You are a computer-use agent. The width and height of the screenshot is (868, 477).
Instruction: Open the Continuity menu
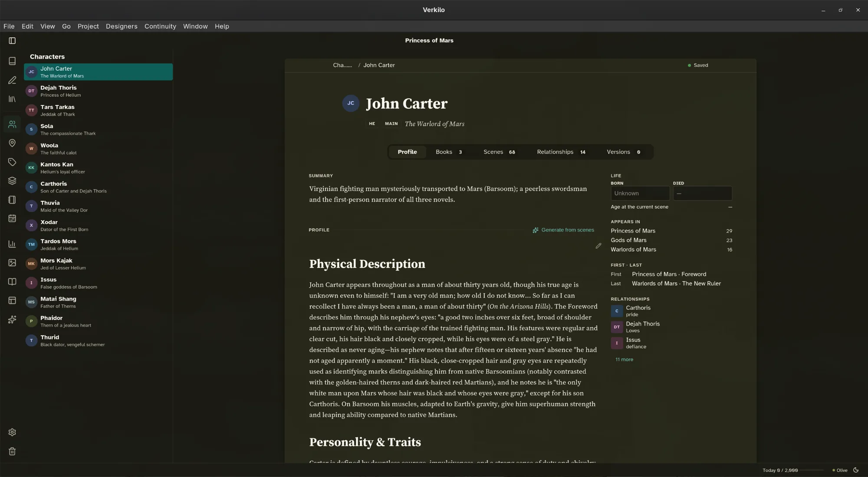point(160,26)
